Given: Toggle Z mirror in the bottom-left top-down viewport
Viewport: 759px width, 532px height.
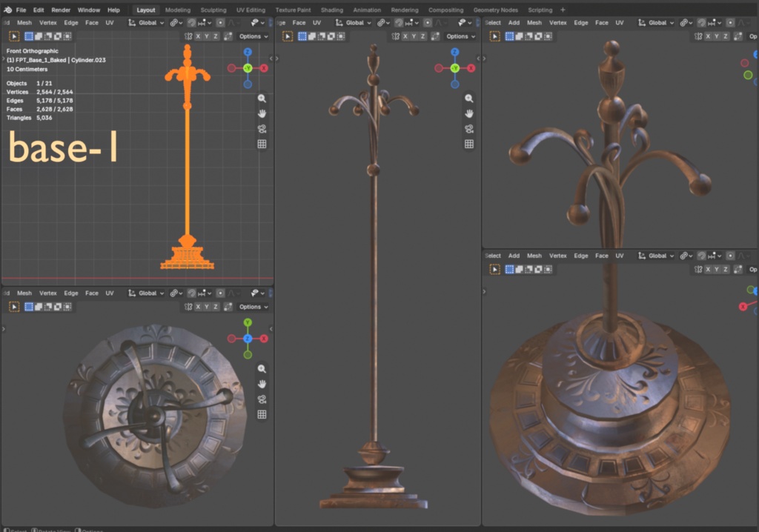Looking at the screenshot, I should (216, 307).
